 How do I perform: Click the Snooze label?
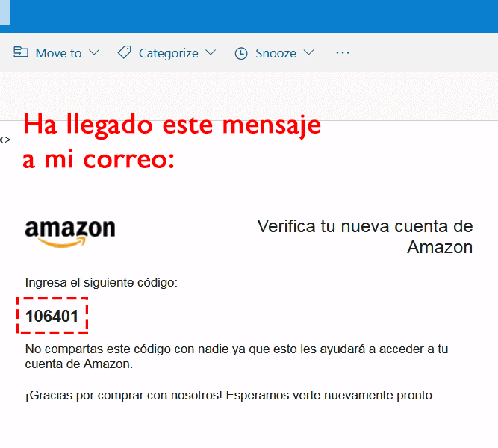(x=276, y=53)
